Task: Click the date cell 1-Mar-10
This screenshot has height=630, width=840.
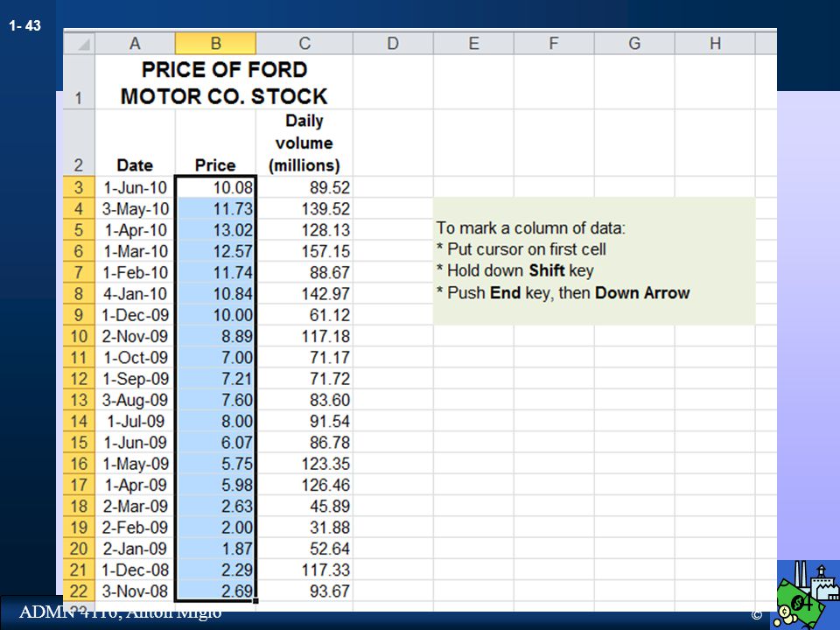Action: (135, 251)
